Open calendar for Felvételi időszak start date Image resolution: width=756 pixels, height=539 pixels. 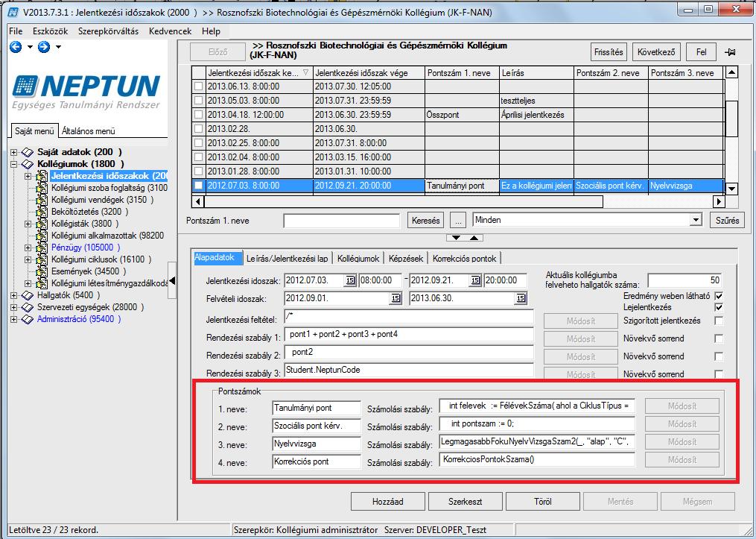pos(396,299)
